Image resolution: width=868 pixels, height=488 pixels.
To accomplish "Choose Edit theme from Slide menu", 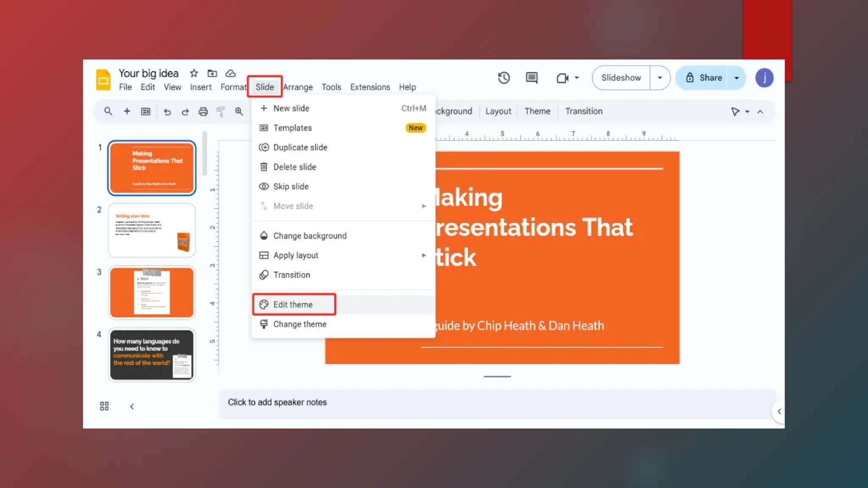I will [x=293, y=305].
